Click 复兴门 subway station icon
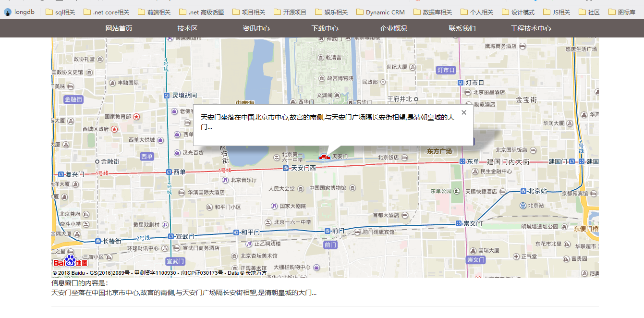This screenshot has height=318, width=644. tap(61, 174)
